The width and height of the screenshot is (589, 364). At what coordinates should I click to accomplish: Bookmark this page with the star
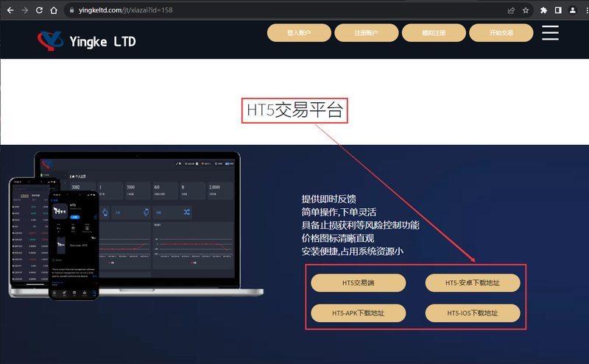[526, 10]
